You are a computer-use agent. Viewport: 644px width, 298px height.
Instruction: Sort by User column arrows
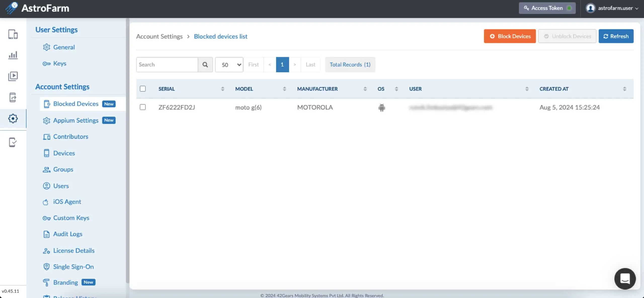[527, 89]
